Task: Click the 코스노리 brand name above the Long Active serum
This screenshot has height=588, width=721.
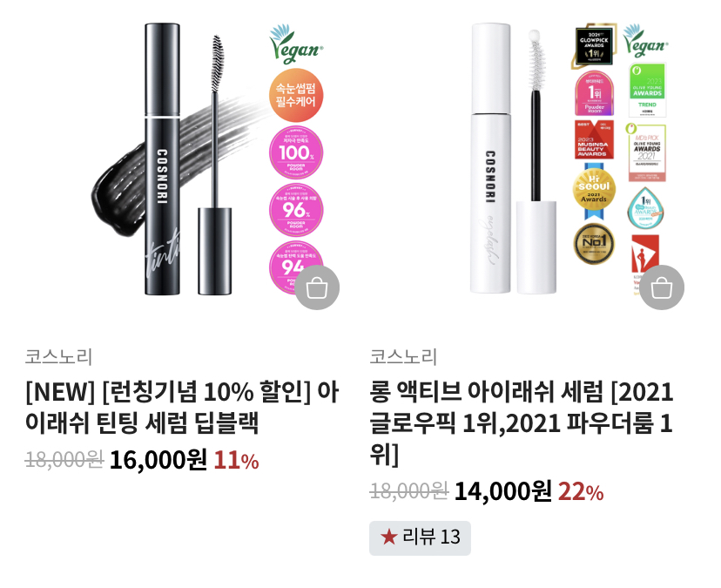Action: tap(403, 356)
